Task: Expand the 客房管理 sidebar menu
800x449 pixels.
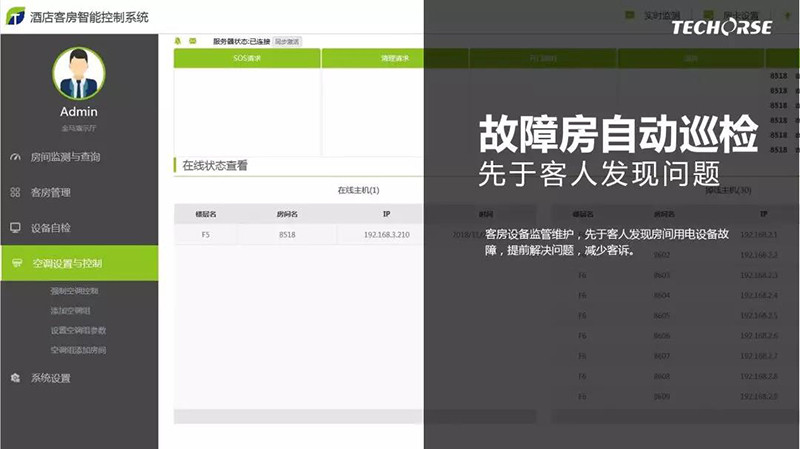Action: (51, 192)
